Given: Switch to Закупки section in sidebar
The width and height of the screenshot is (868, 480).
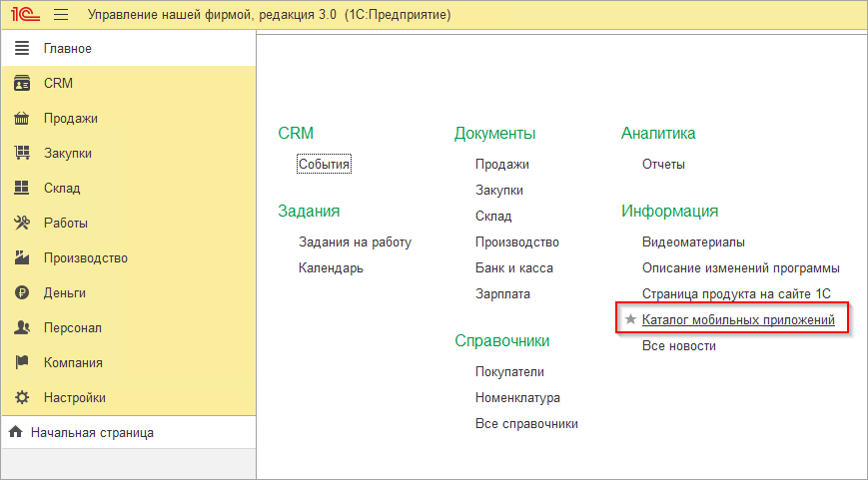Looking at the screenshot, I should point(129,153).
